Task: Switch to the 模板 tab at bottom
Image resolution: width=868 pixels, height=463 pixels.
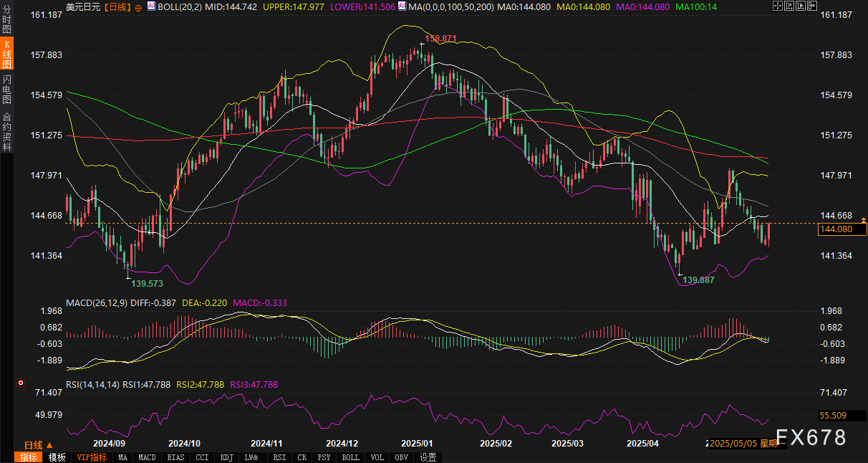Action: [x=57, y=457]
